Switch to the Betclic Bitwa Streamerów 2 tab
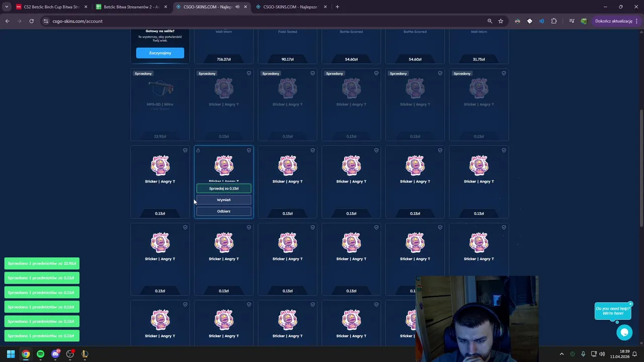 click(131, 7)
